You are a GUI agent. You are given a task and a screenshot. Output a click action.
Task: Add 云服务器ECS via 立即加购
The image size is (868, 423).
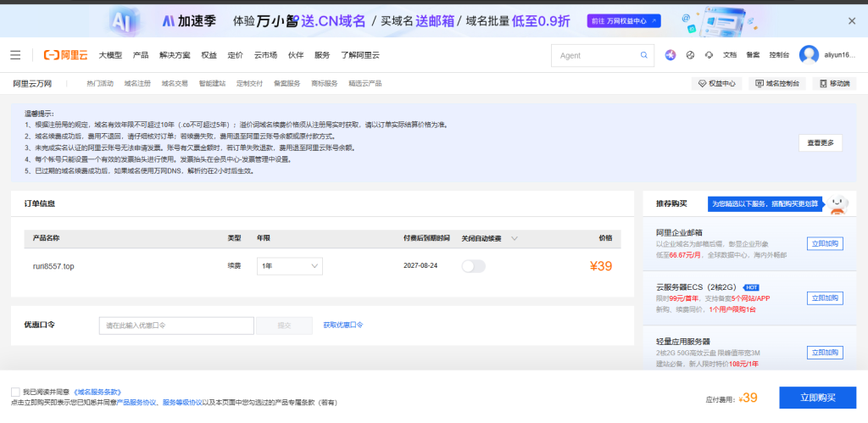[x=825, y=298]
